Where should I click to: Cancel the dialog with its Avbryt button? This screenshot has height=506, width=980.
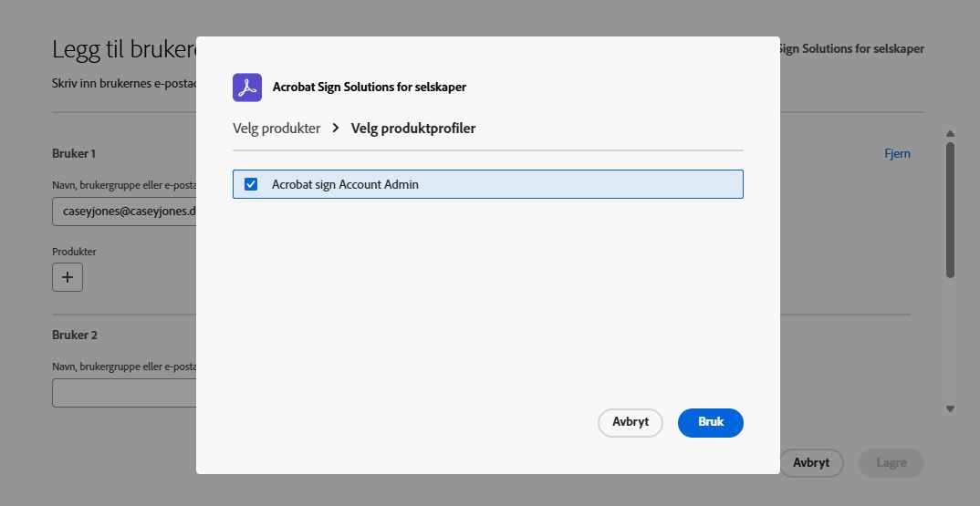coord(630,422)
